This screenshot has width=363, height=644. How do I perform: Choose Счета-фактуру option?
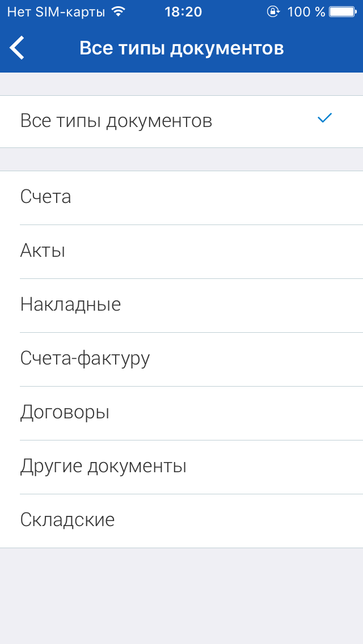(x=181, y=359)
